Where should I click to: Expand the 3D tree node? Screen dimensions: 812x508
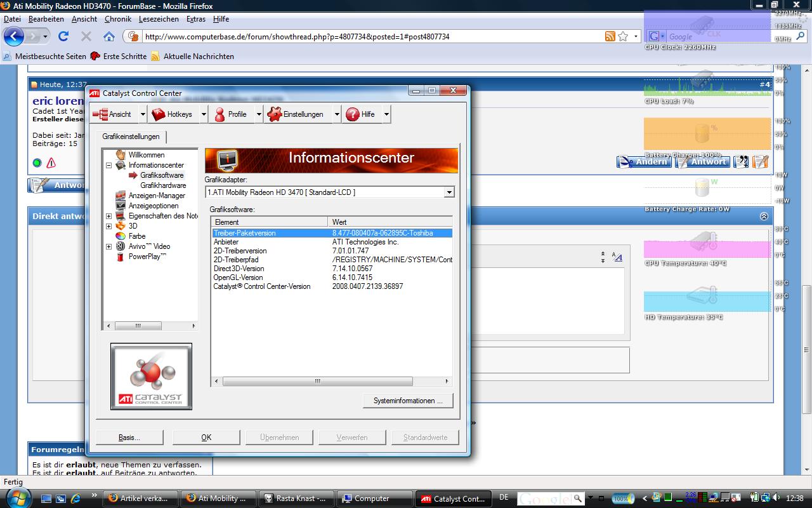tap(108, 226)
